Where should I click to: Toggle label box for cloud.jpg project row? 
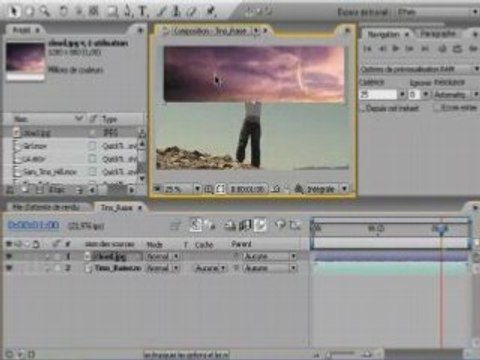[93, 133]
